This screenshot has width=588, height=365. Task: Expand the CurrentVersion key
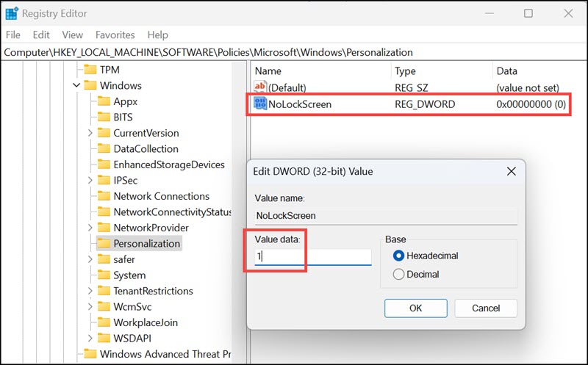(90, 133)
